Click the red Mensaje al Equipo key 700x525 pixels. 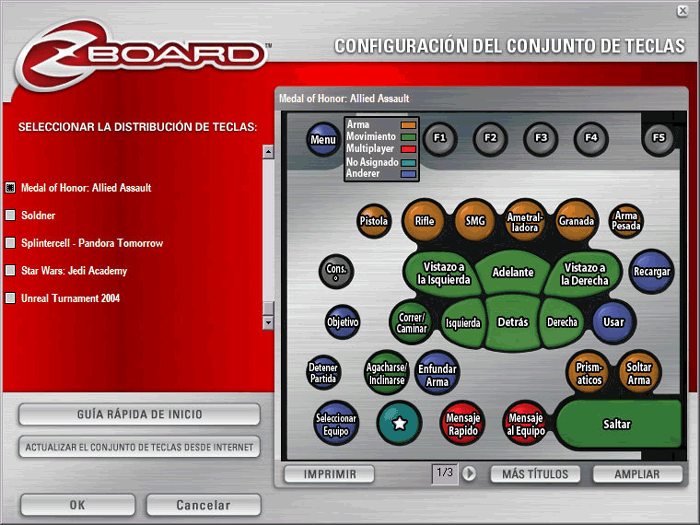click(525, 424)
